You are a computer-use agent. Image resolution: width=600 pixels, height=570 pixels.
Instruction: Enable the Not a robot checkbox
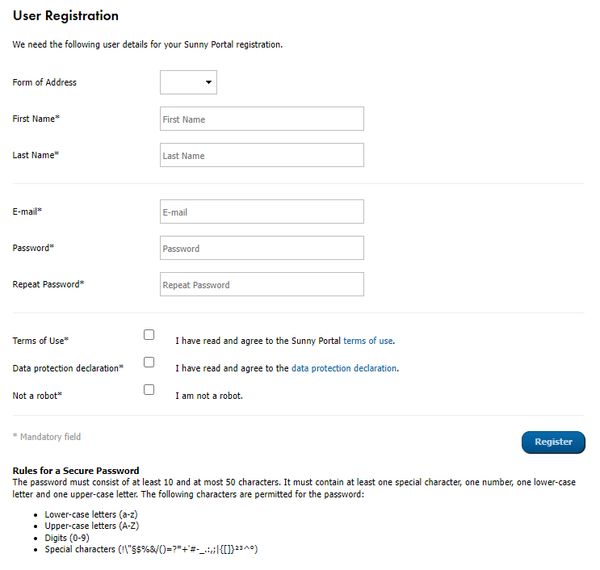(x=149, y=389)
